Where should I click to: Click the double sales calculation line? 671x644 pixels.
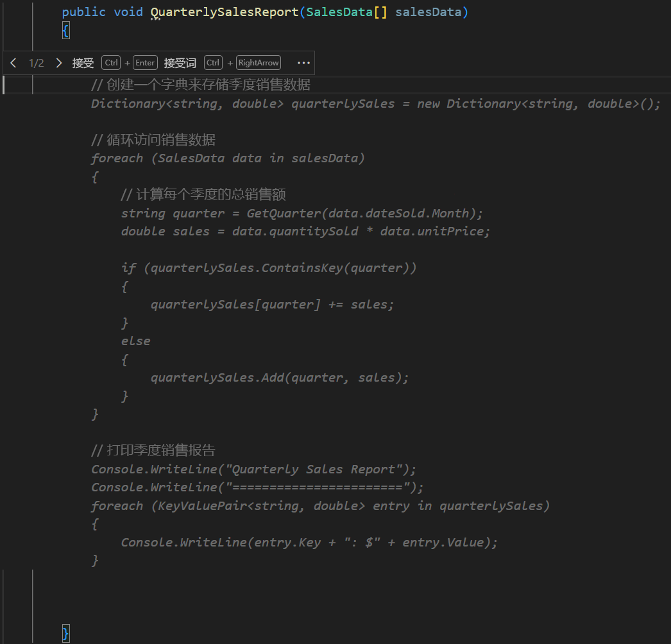coord(305,232)
